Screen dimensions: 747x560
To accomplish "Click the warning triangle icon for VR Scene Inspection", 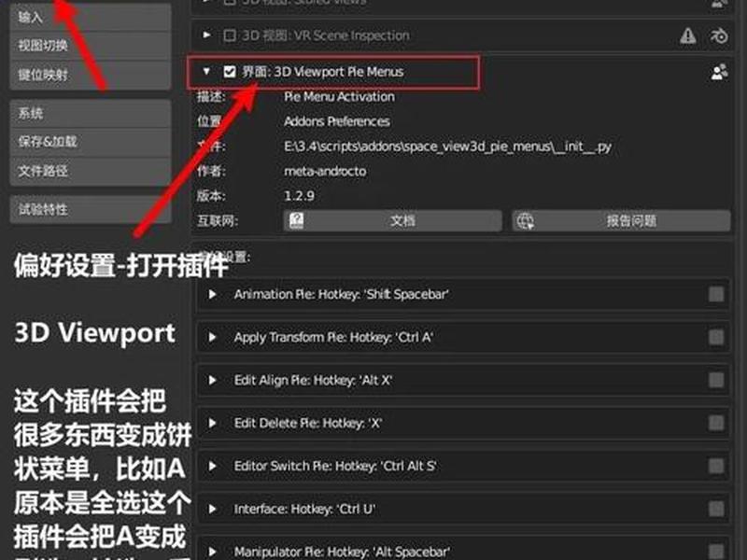I will tap(688, 35).
